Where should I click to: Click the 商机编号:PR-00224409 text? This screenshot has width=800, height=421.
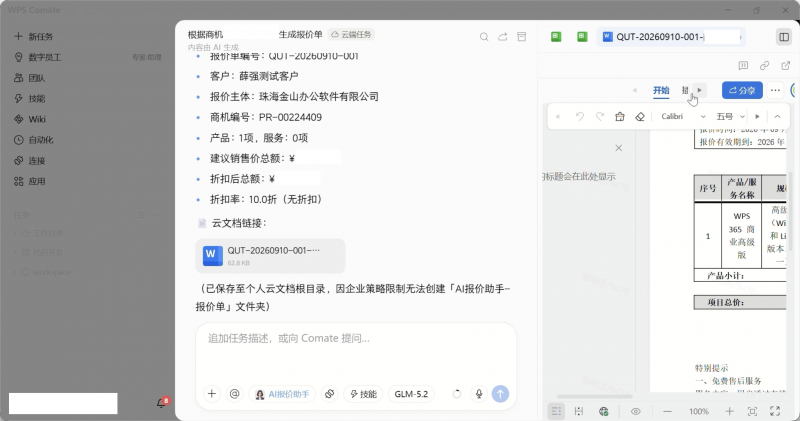click(x=266, y=117)
